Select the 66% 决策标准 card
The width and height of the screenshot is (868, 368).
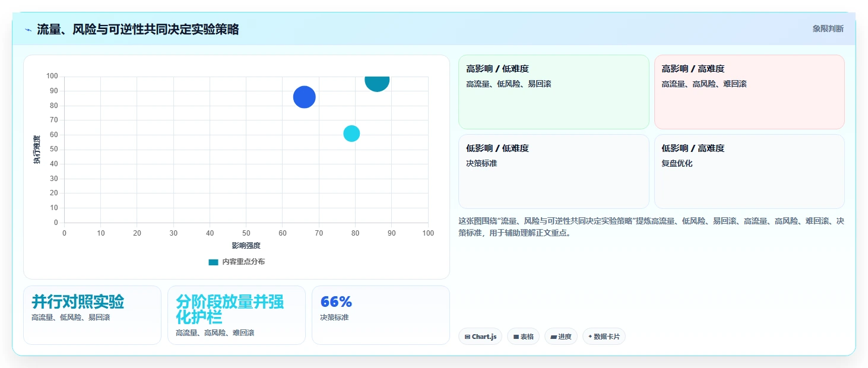point(381,315)
